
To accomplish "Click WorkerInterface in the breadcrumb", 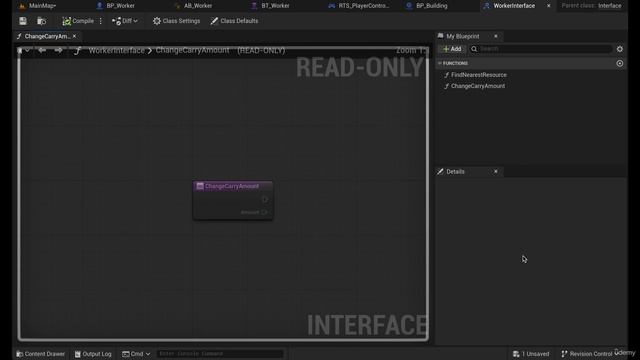I will [x=116, y=50].
